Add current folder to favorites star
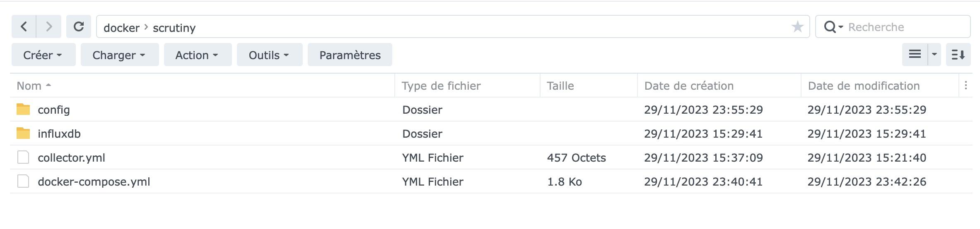 (x=797, y=27)
